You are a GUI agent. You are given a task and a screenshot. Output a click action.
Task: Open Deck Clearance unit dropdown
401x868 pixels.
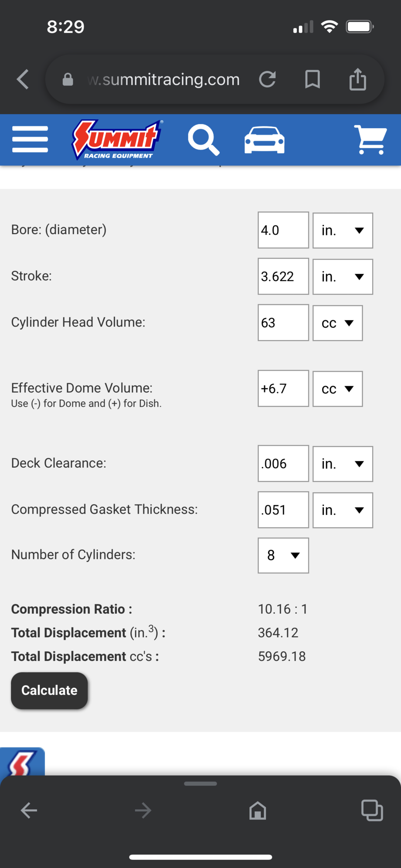(x=343, y=464)
